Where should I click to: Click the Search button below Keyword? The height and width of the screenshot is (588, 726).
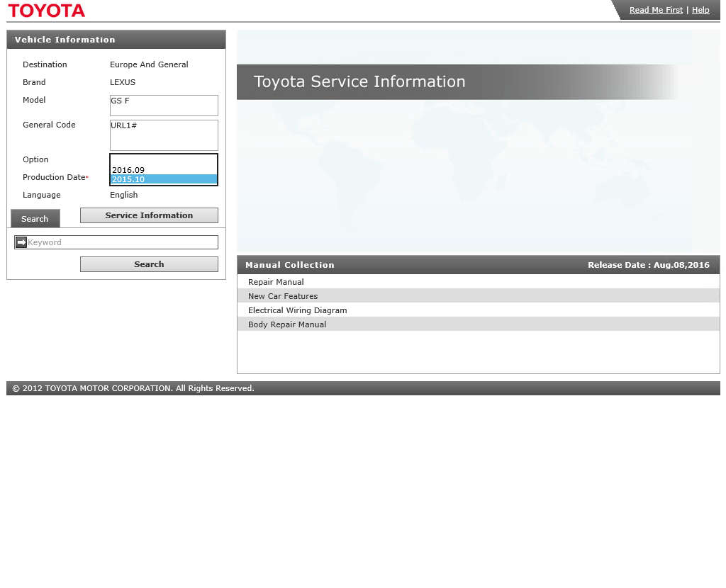pyautogui.click(x=149, y=264)
